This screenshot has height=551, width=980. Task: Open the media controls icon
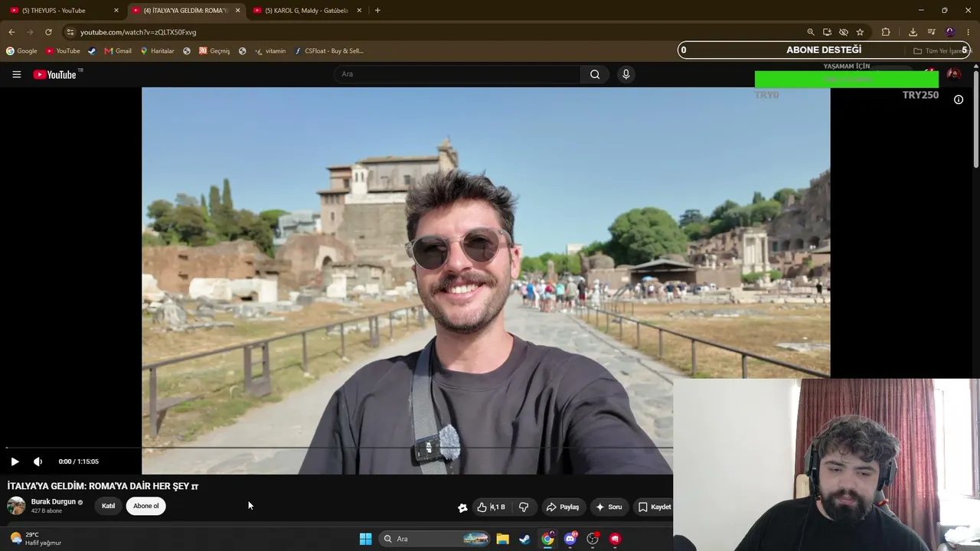point(931,32)
